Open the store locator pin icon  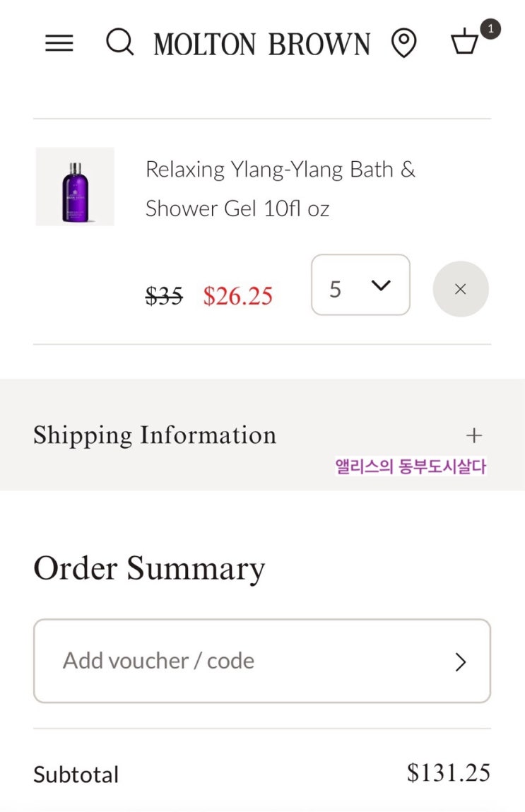(403, 44)
